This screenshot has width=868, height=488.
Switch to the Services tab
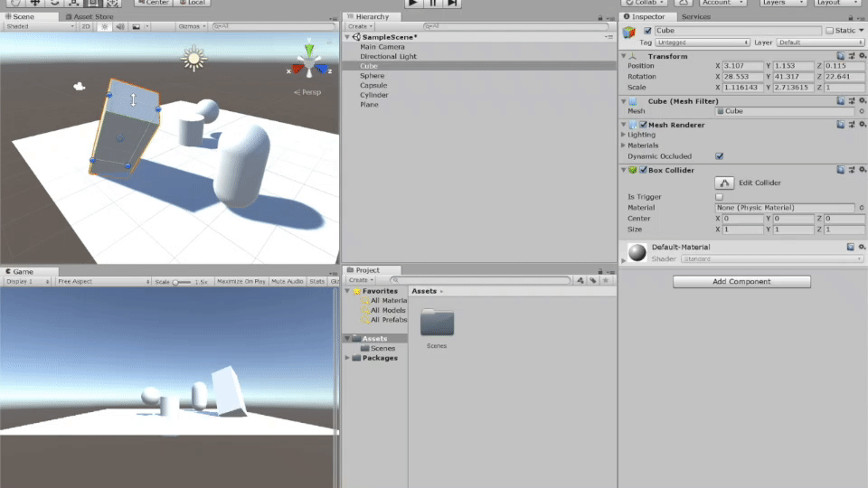tap(695, 16)
